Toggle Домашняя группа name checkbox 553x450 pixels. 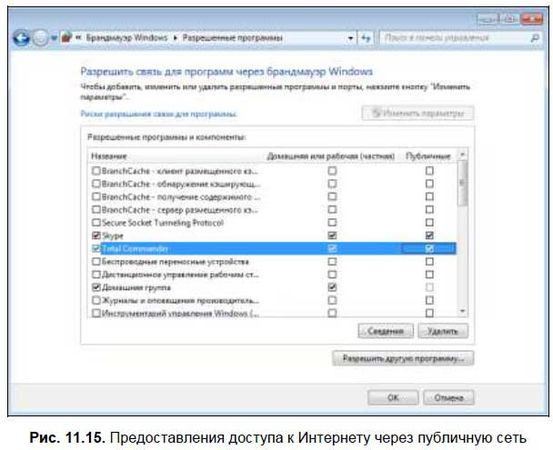(96, 287)
